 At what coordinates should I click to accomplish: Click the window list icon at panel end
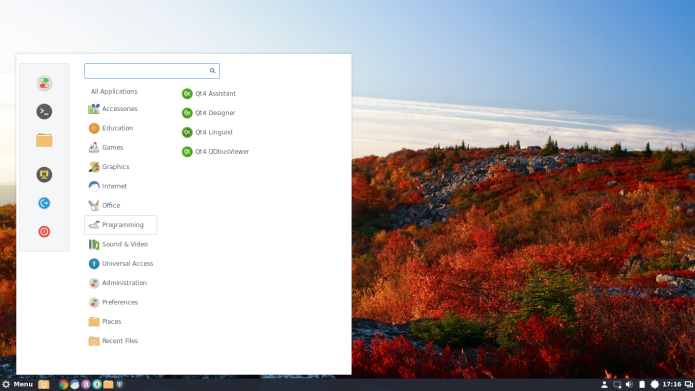coord(689,384)
